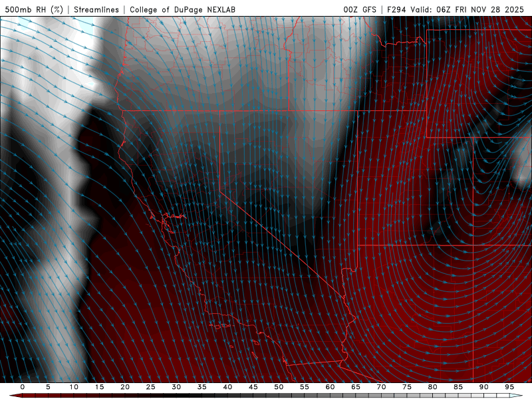Click the colorbar label "25"

click(x=151, y=387)
